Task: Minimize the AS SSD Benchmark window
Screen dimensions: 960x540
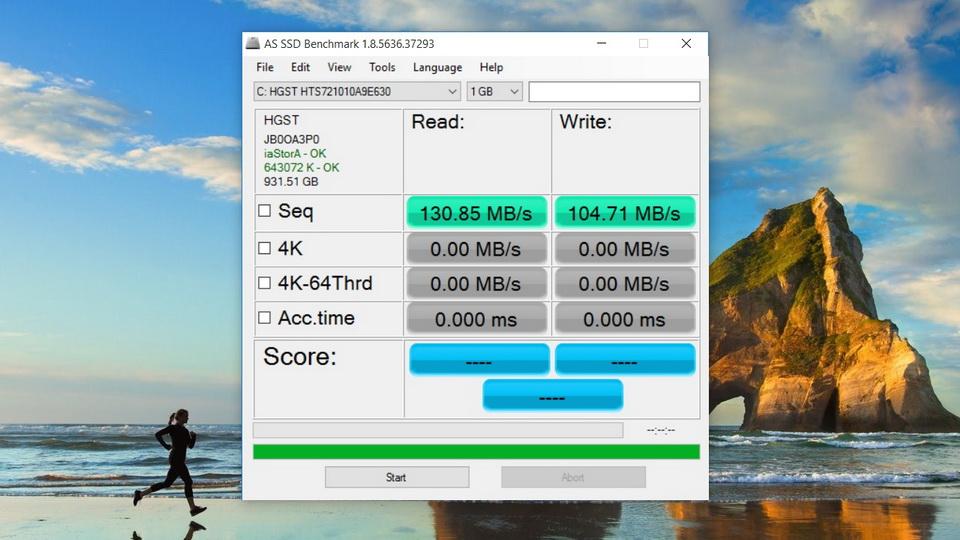Action: pyautogui.click(x=601, y=43)
